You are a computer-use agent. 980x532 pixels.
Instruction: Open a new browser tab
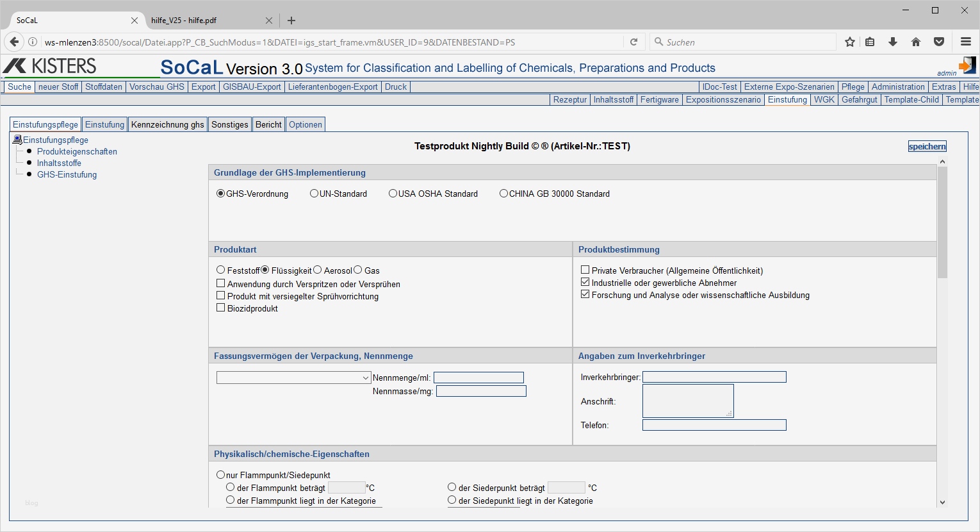pos(291,21)
